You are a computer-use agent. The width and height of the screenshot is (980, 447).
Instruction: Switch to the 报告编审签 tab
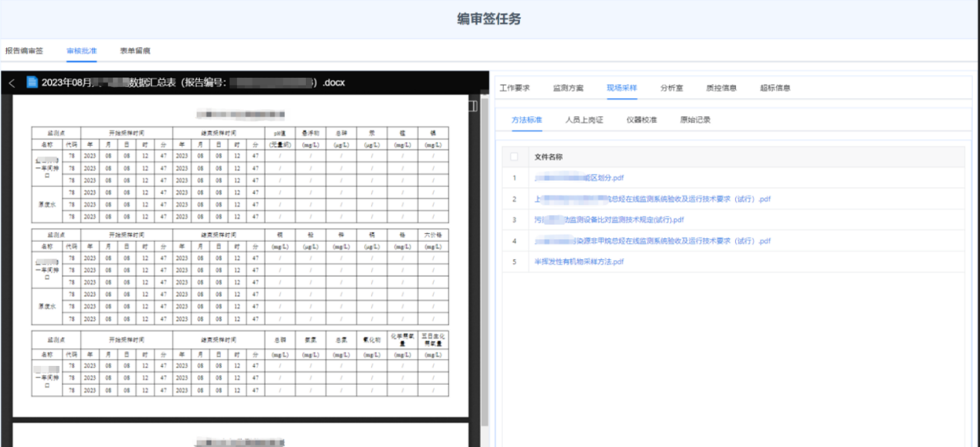(x=24, y=51)
